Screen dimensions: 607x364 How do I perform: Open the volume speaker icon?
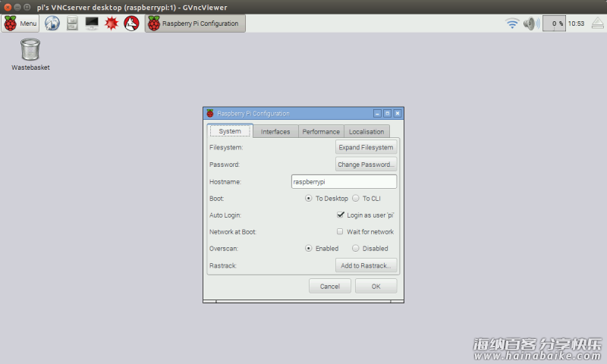[x=532, y=24]
